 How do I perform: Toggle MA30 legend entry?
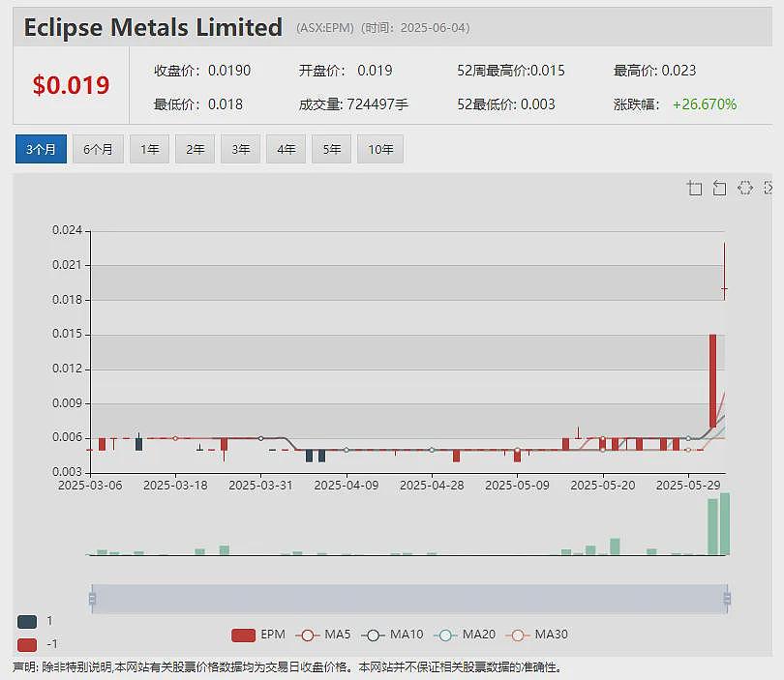(x=537, y=636)
